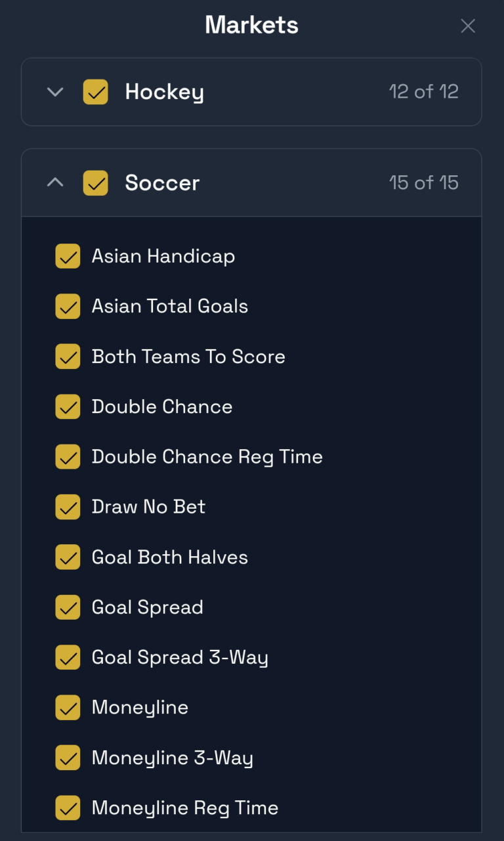The width and height of the screenshot is (504, 841).
Task: Uncheck Goal Both Halves market
Action: (68, 557)
